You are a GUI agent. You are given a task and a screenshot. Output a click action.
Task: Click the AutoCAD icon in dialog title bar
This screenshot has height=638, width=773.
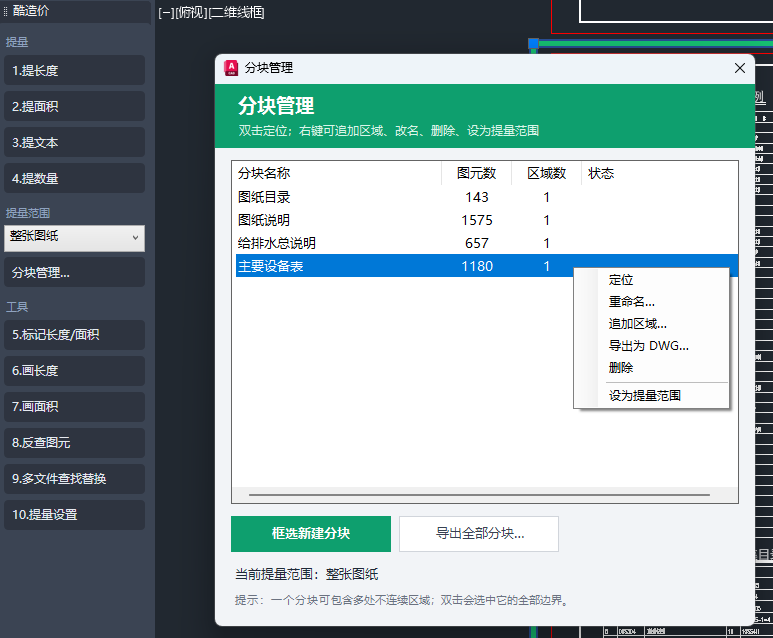coord(231,68)
